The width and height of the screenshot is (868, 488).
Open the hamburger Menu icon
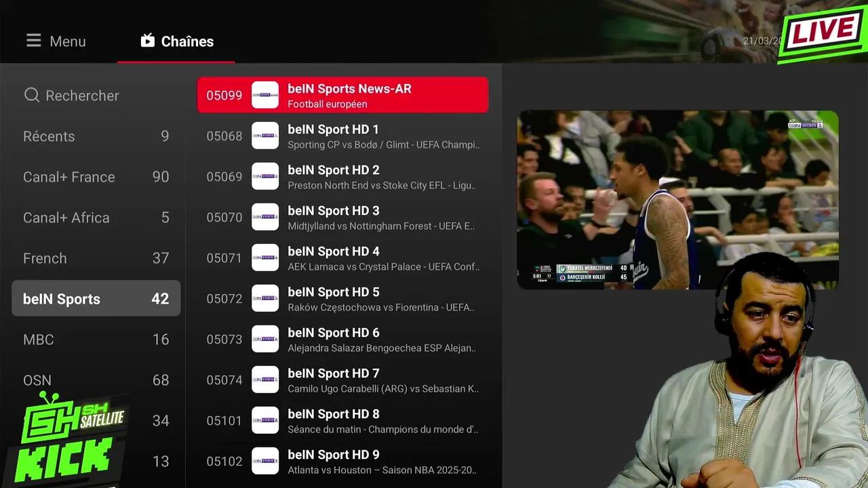click(34, 41)
